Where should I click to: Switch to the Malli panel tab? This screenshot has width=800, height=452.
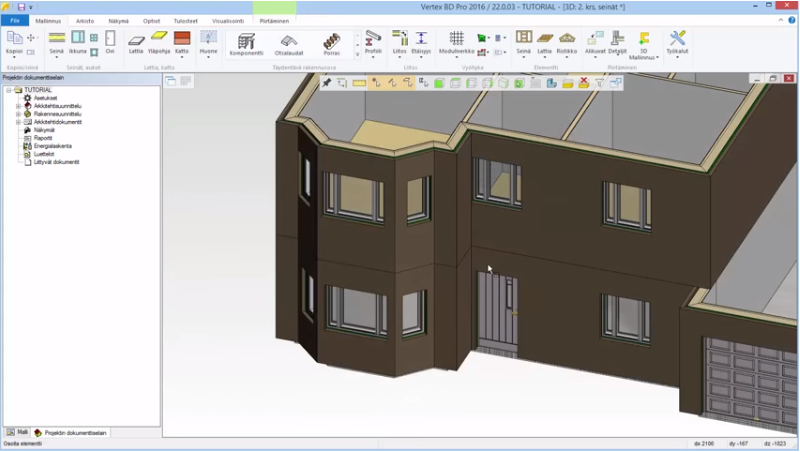coord(18,432)
